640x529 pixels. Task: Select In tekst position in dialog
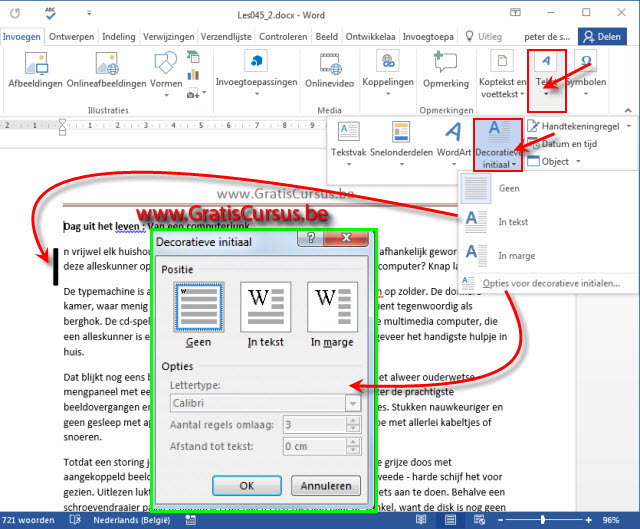(x=265, y=314)
